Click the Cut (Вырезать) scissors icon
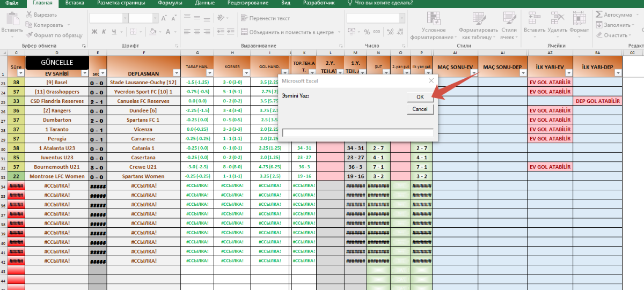The height and width of the screenshot is (290, 644). tap(30, 14)
